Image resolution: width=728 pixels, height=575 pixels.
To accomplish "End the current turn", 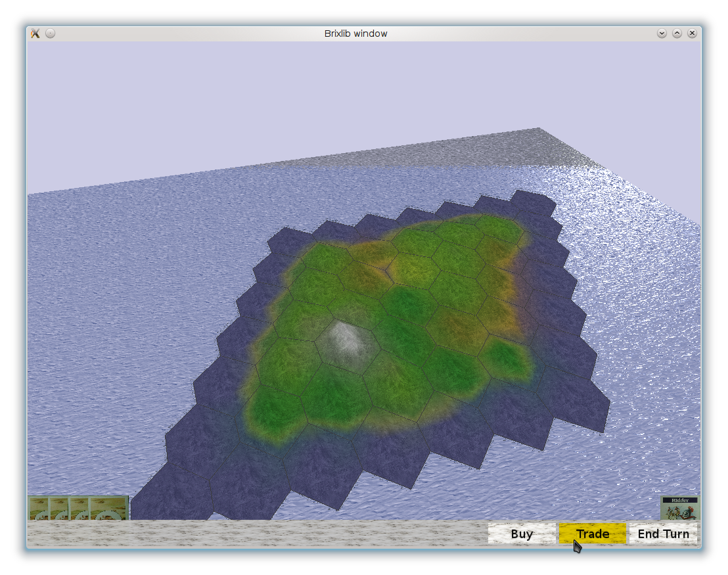I will point(663,534).
